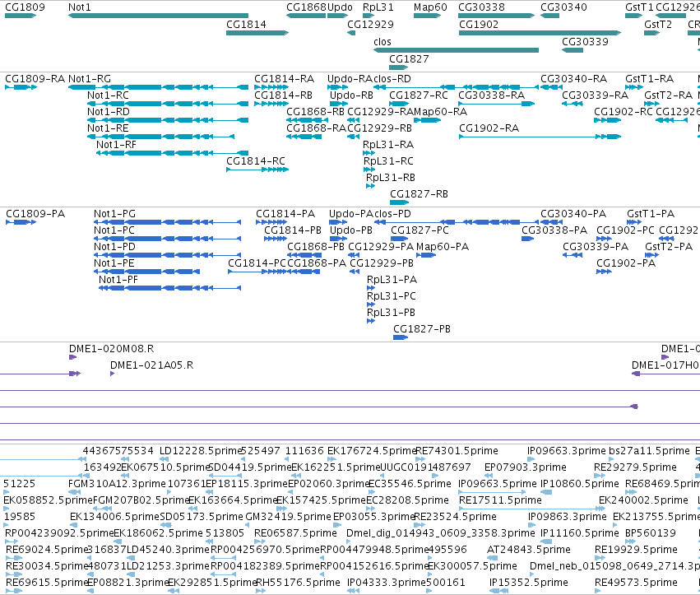The height and width of the screenshot is (595, 700).
Task: Click transcript RpL31-RC
Action: 369,170
